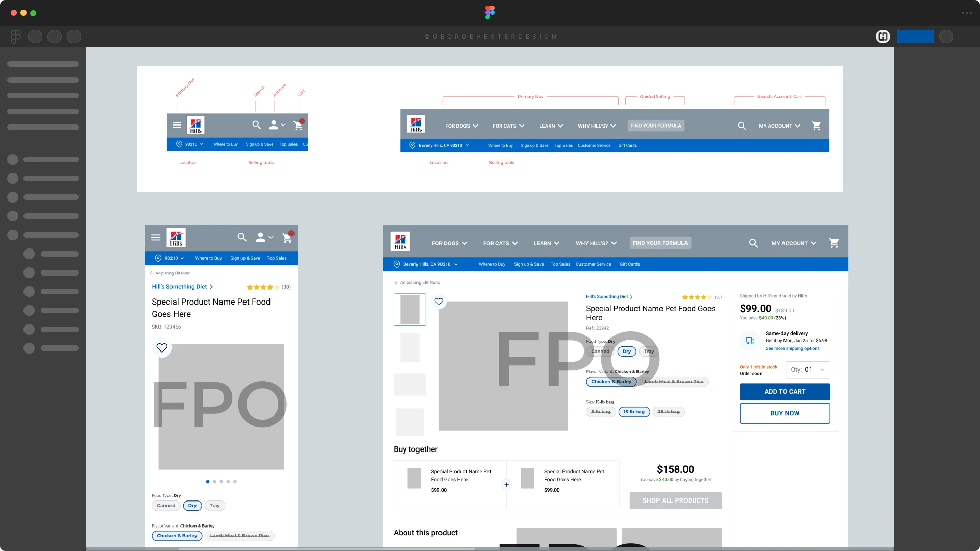980x551 pixels.
Task: Click cart icon in top mobile header mockup
Action: coord(299,124)
